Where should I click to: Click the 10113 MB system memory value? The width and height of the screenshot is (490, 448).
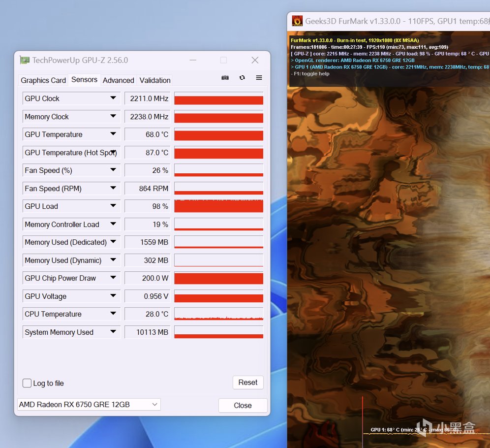click(x=148, y=332)
